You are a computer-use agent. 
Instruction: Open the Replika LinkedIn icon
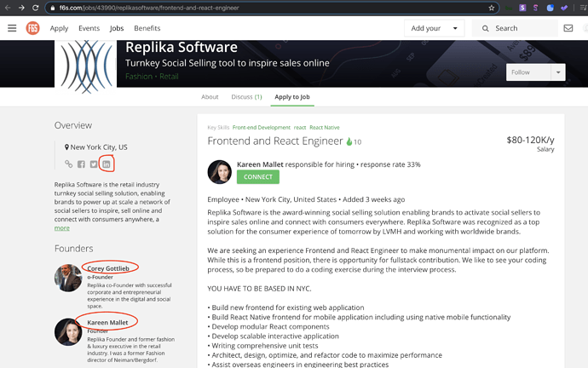click(107, 164)
